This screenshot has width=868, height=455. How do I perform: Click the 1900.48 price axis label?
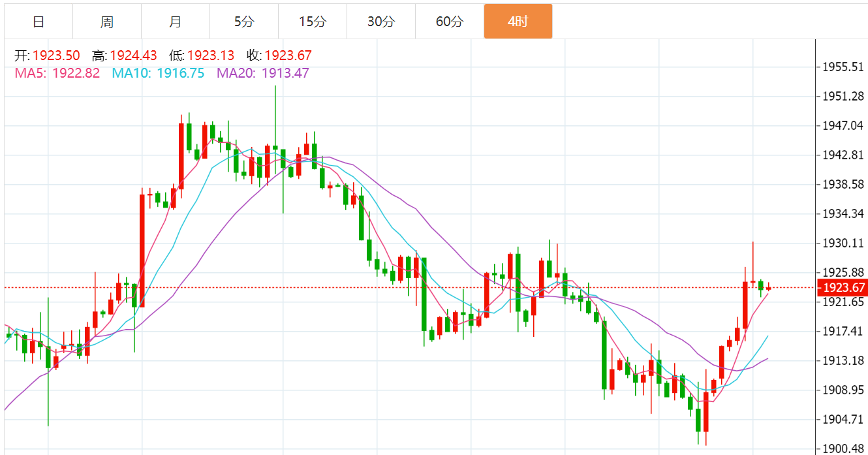[x=843, y=449]
